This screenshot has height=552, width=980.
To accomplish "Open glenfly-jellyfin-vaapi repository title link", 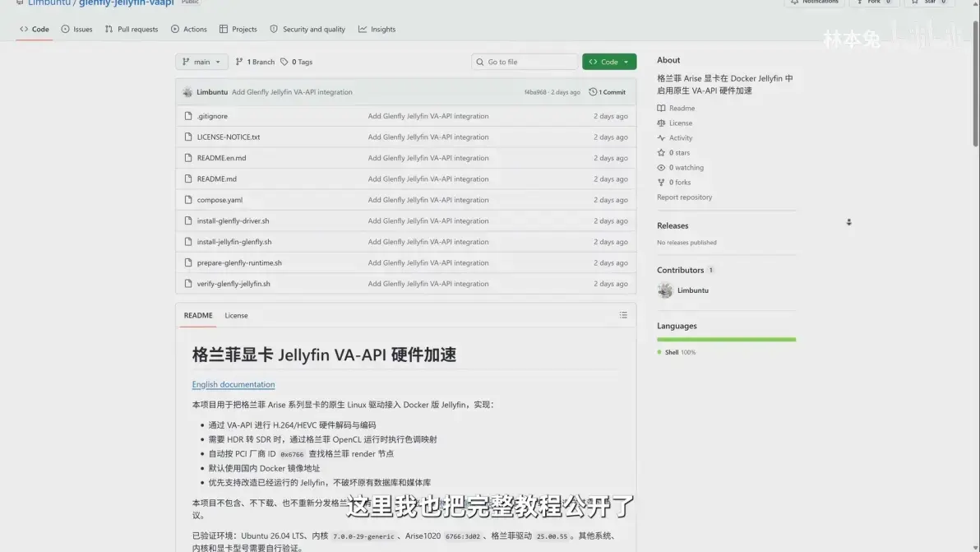I will [x=127, y=3].
